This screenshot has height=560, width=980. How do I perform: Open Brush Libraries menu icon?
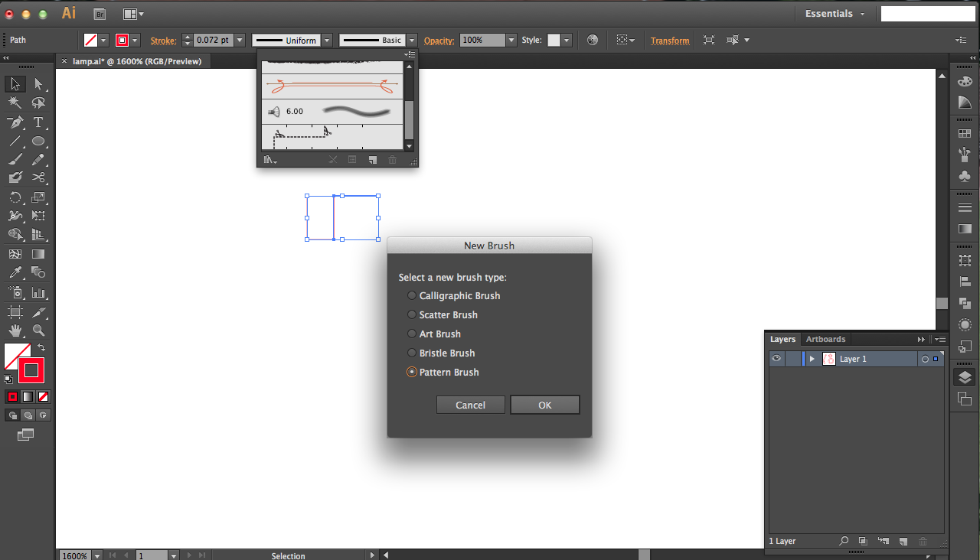269,160
